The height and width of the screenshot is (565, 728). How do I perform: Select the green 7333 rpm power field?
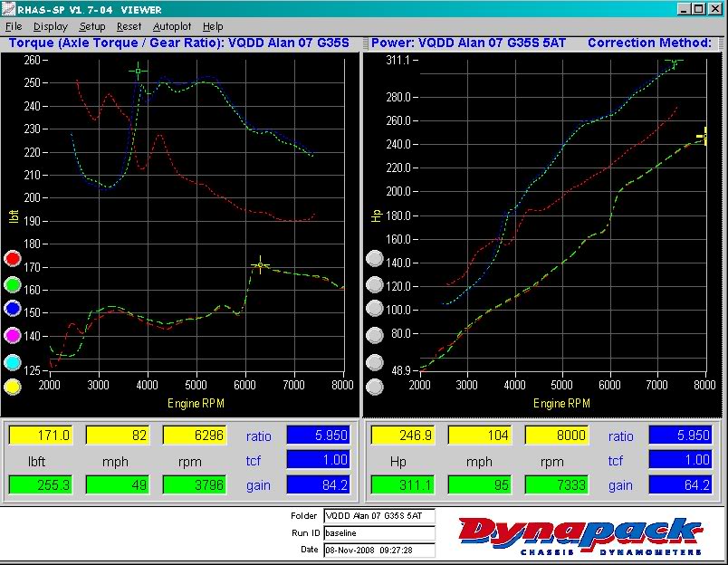pos(557,484)
